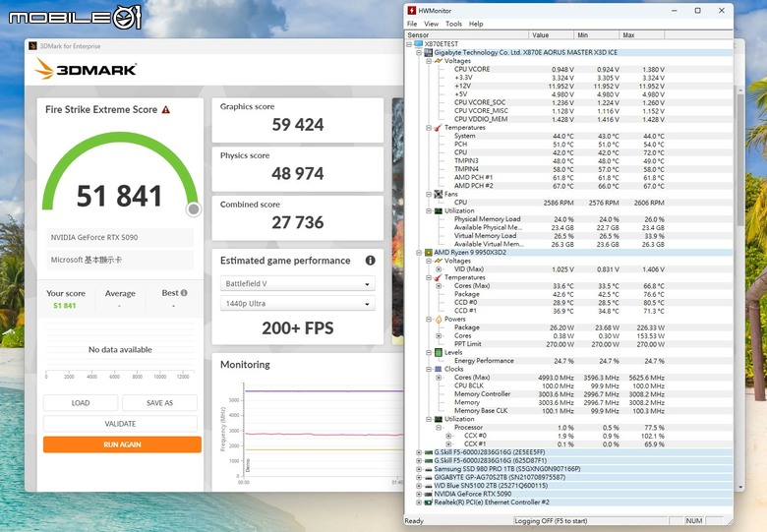Click the first G.Skill memory module icon
Viewport: 767px width, 532px height.
pos(429,452)
